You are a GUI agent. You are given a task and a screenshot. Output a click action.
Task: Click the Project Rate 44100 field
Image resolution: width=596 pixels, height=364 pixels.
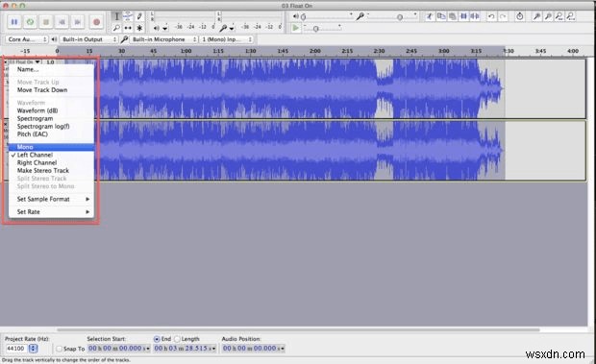[x=16, y=349]
